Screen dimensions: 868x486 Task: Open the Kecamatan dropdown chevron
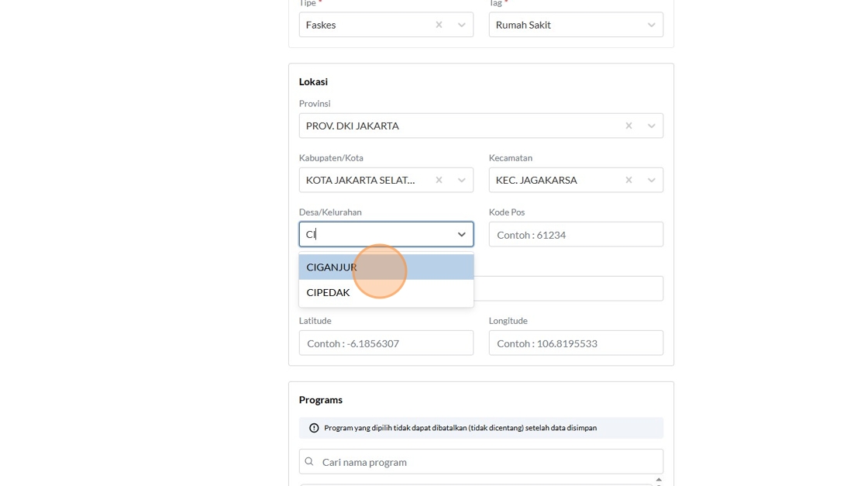click(652, 180)
